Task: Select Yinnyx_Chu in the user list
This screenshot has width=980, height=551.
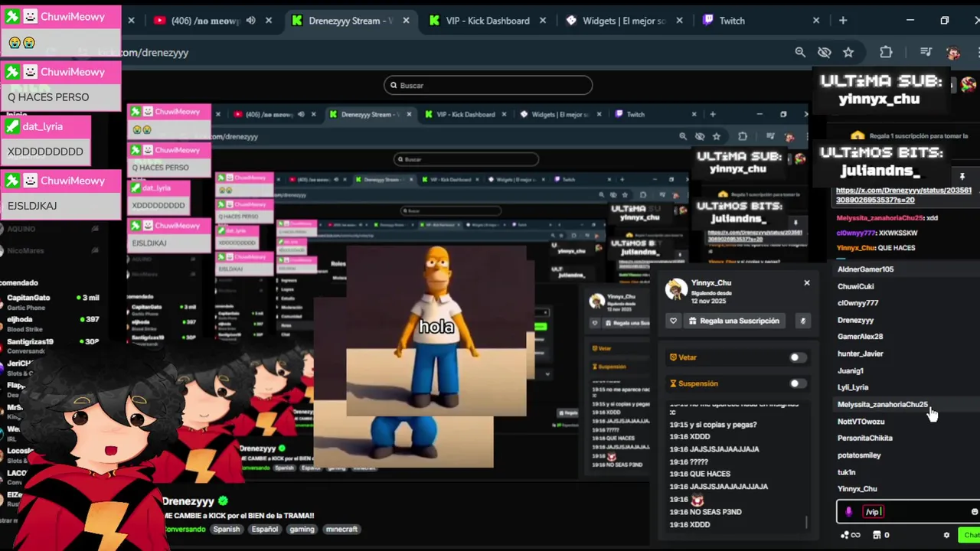Action: [857, 489]
